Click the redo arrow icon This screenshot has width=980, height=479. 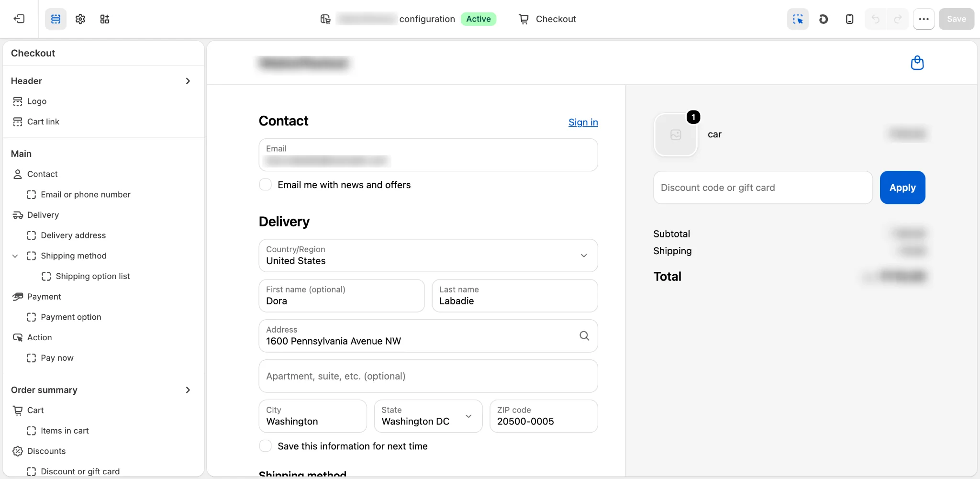[898, 19]
